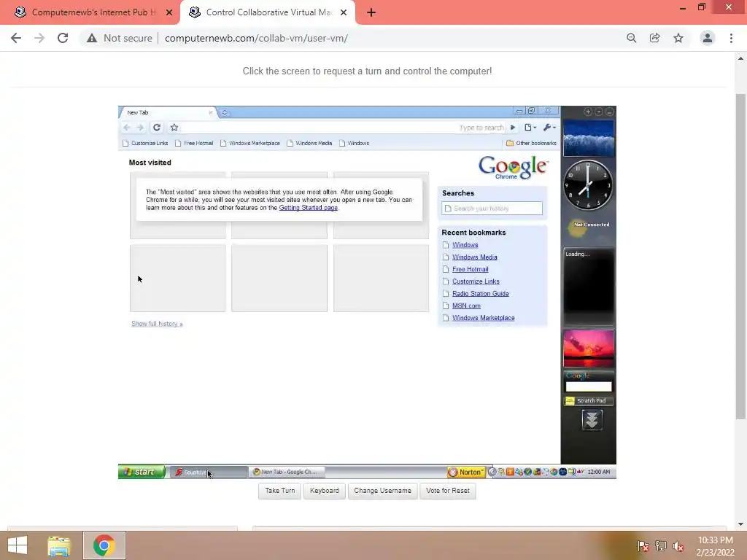Open Windows Marketplace in Recent bookmarks list
The image size is (747, 560).
coord(483,318)
